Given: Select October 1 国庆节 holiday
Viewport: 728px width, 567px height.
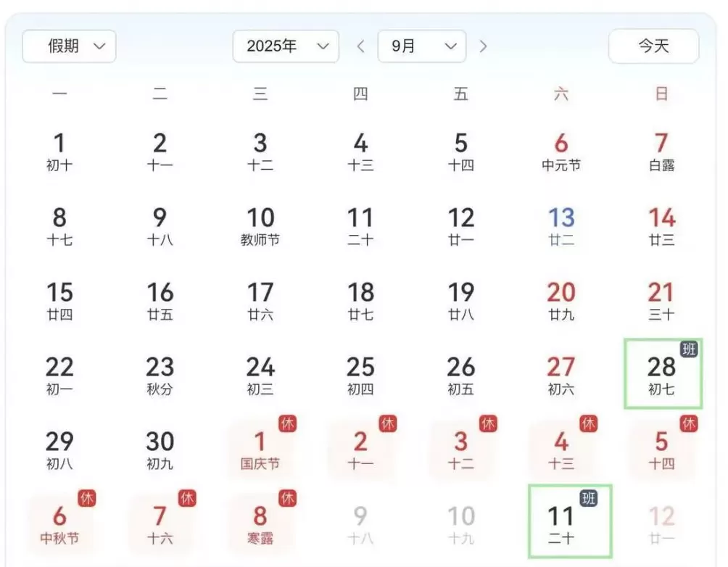Looking at the screenshot, I should pyautogui.click(x=260, y=449).
